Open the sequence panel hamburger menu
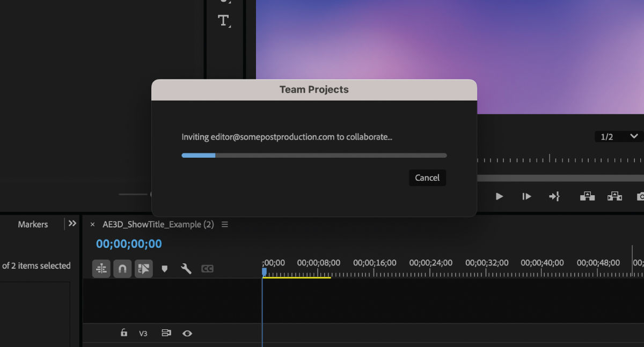Image resolution: width=644 pixels, height=347 pixels. tap(225, 224)
